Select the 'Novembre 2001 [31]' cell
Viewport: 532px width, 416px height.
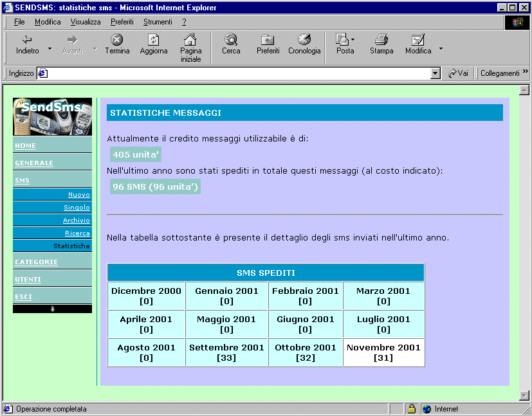coord(384,352)
